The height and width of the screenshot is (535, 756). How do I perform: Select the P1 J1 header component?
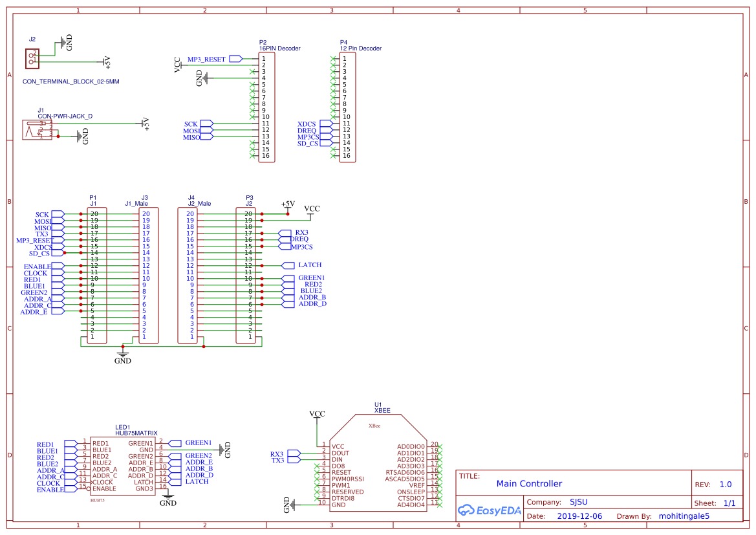coord(97,276)
